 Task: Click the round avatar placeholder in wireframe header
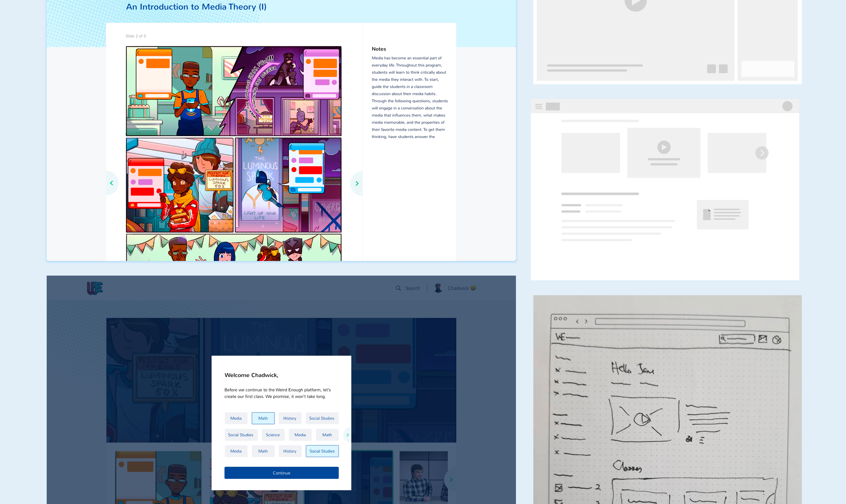787,106
